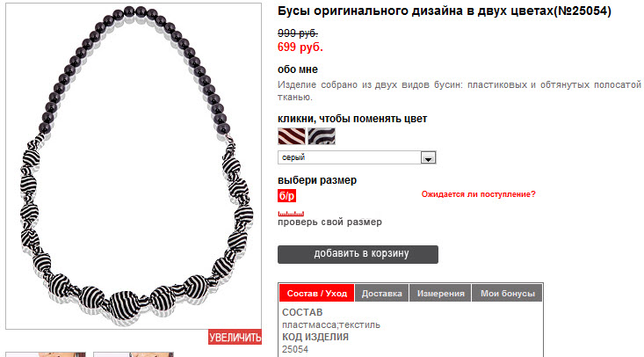Viewport: 644px width, 357px height.
Task: Click the серый color combo box field
Action: 357,157
